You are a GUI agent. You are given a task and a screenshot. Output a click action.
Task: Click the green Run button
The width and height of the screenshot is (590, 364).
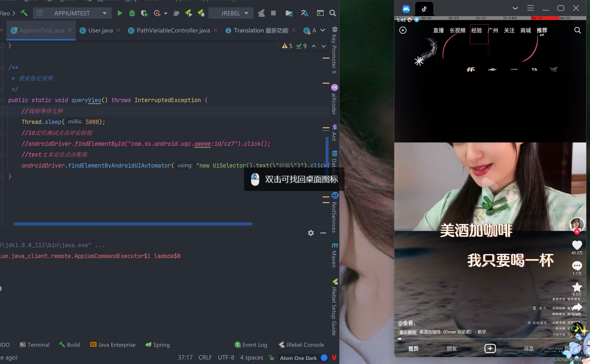coord(120,13)
